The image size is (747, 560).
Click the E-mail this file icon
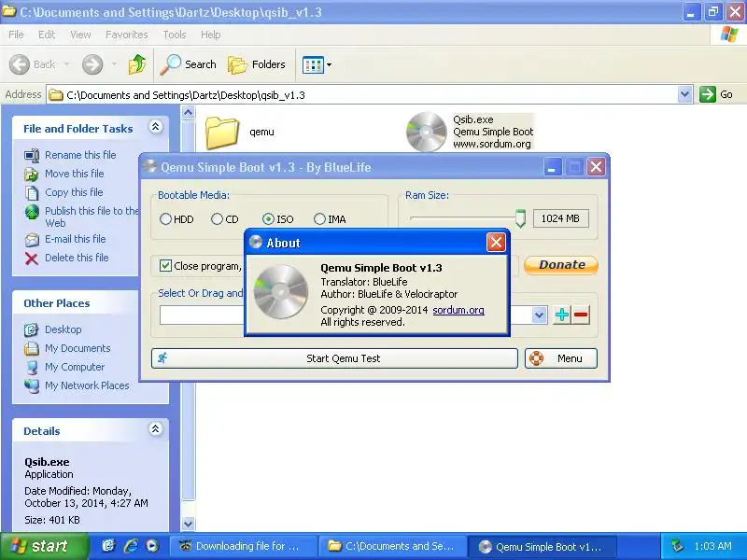click(x=32, y=240)
